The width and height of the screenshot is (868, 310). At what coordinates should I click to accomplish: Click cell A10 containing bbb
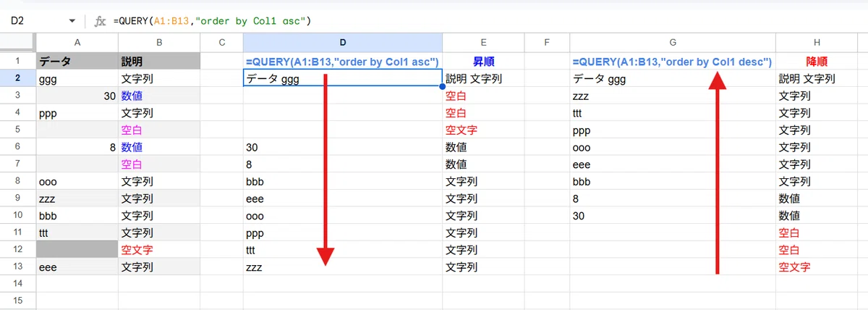(77, 216)
